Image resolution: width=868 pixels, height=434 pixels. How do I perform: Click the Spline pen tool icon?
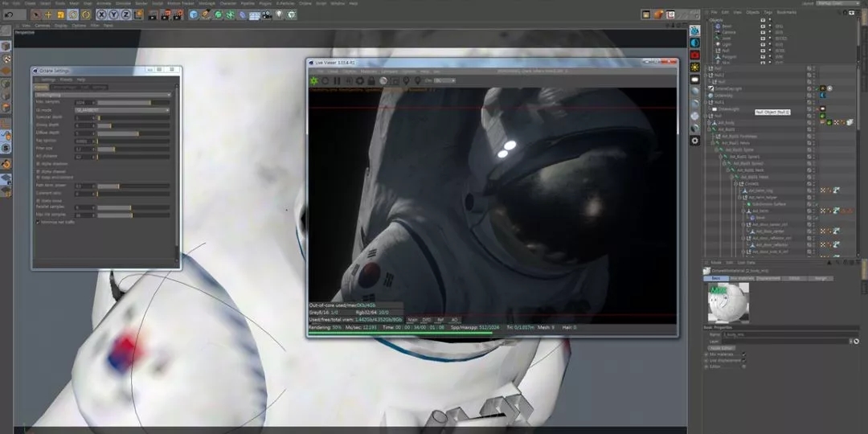206,15
